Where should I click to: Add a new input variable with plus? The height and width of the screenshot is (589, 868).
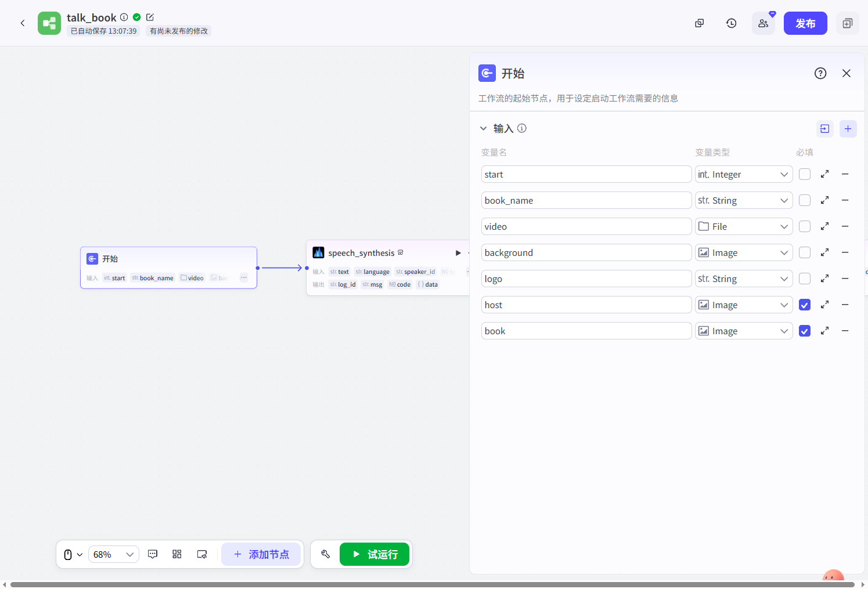click(x=848, y=129)
